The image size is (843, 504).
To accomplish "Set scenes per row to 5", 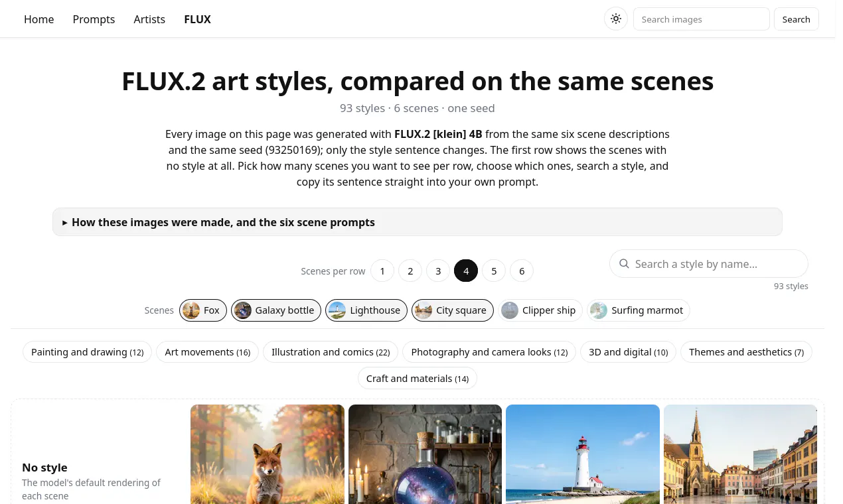I will [494, 271].
